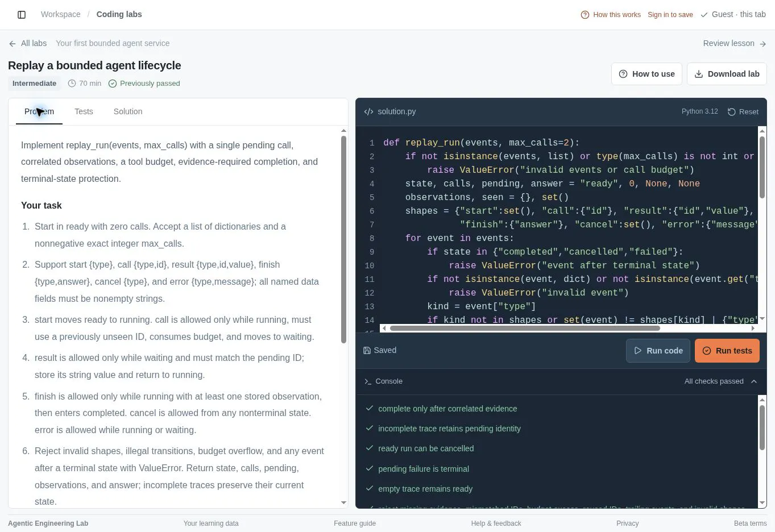The image size is (775, 532).
Task: Toggle the sidebar panel icon
Action: (22, 15)
